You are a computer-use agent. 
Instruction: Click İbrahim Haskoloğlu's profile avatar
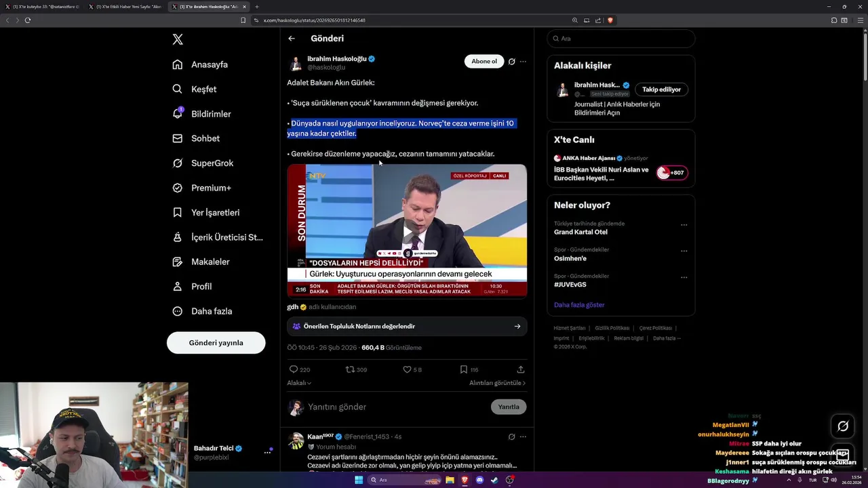[x=296, y=64]
